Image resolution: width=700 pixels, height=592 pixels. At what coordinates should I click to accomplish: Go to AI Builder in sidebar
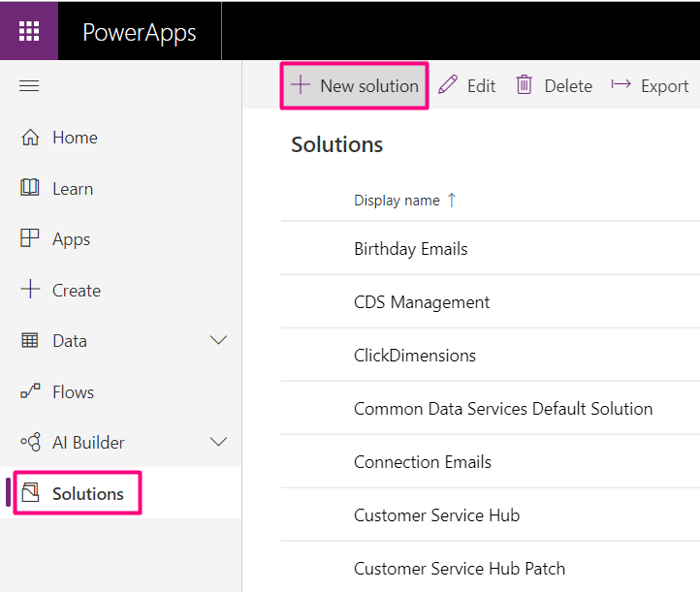88,443
